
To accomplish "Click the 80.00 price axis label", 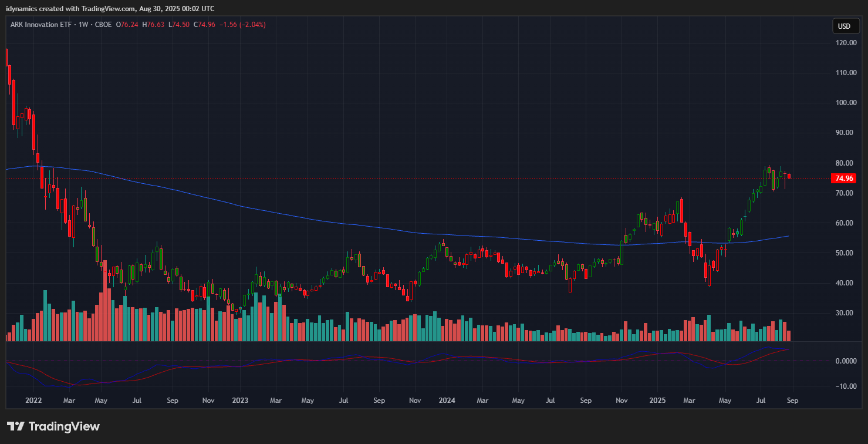I will 845,163.
